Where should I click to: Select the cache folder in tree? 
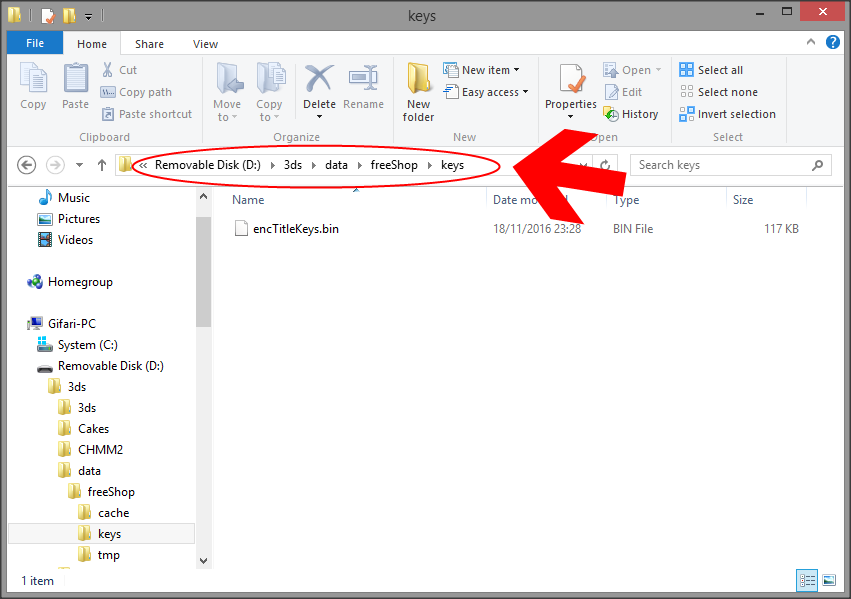(x=104, y=513)
